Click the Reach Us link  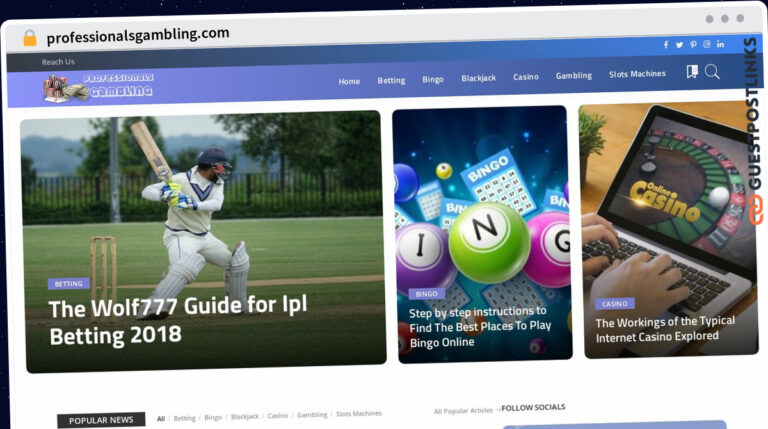tap(58, 62)
